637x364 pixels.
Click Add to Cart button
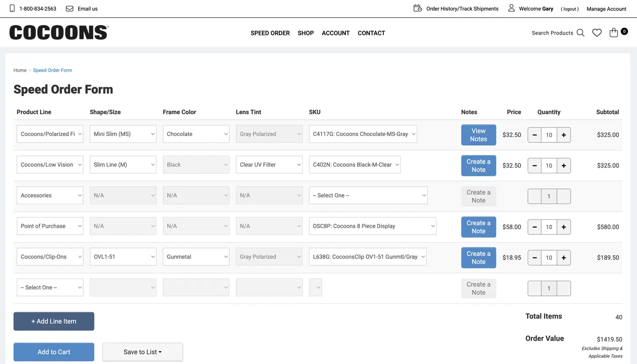click(x=54, y=352)
